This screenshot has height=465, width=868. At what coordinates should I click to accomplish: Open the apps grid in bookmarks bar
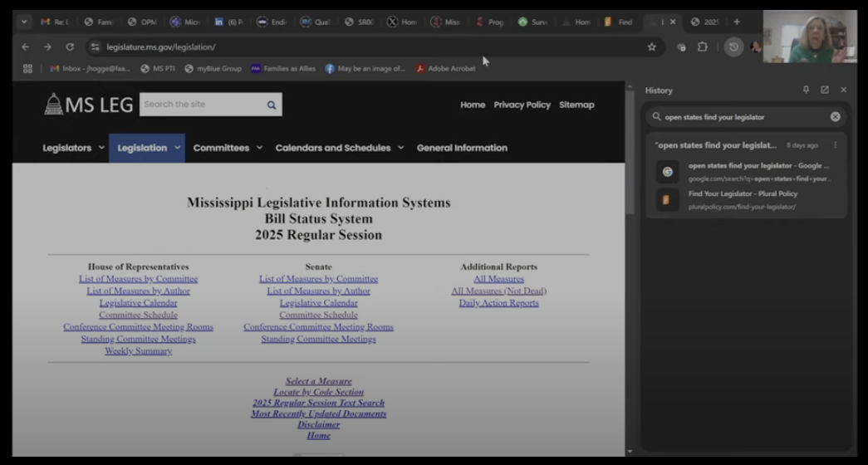pos(28,69)
